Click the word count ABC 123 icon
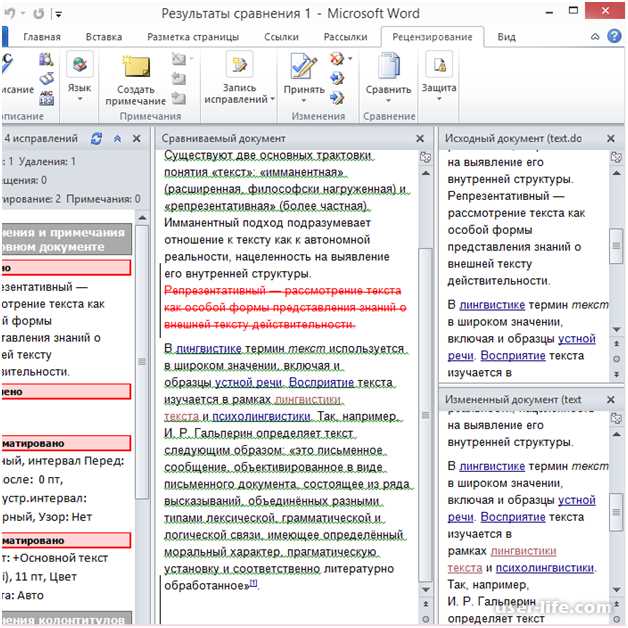 (46, 98)
